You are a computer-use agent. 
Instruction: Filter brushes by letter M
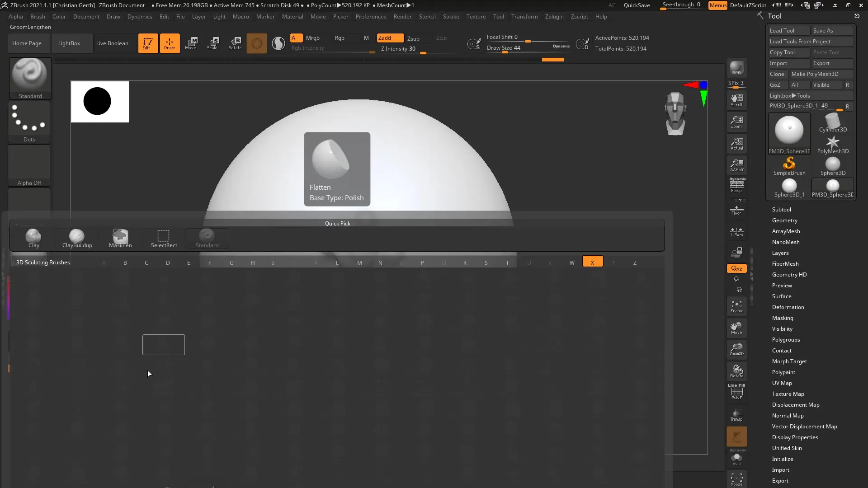pyautogui.click(x=359, y=263)
